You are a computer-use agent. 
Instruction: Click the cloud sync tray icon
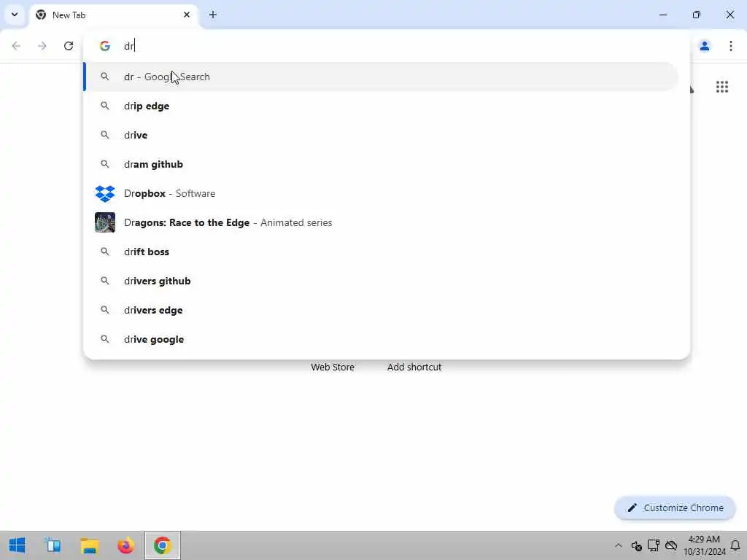(x=671, y=545)
